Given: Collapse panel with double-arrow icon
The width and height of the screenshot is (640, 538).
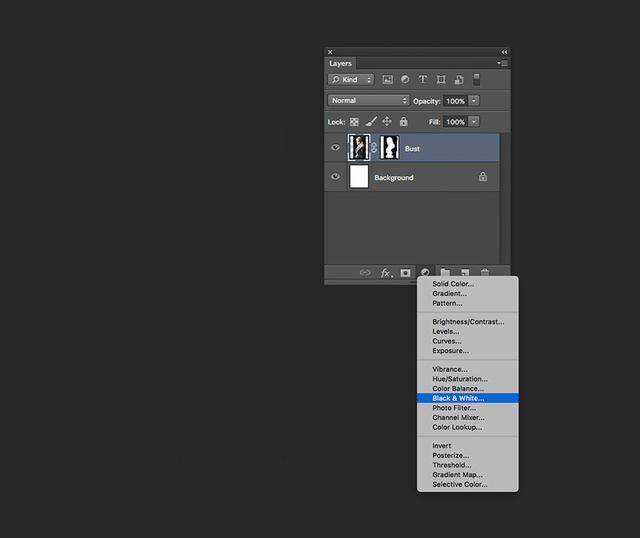Looking at the screenshot, I should [x=504, y=52].
